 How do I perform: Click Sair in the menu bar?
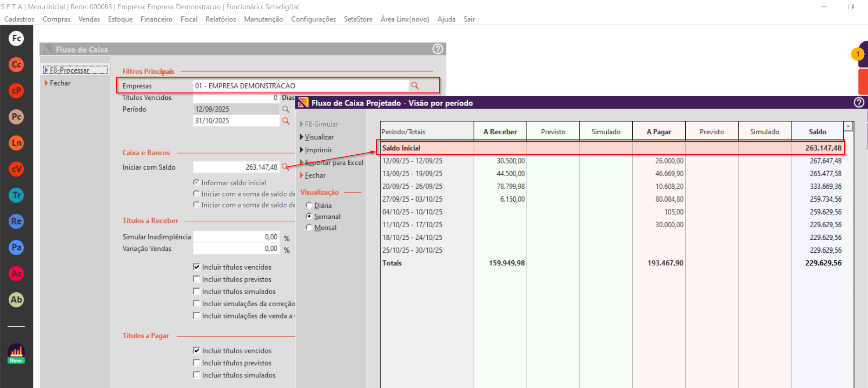tap(469, 19)
